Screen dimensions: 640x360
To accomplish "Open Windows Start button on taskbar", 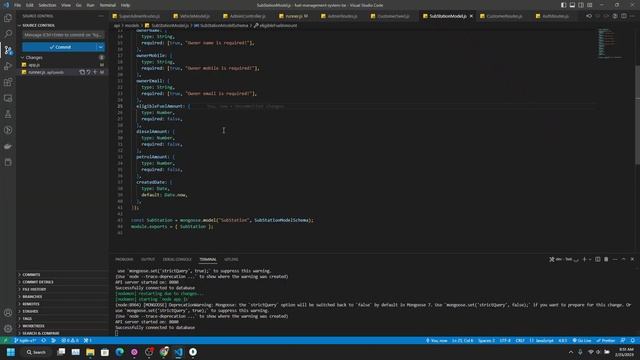I will coord(11,352).
